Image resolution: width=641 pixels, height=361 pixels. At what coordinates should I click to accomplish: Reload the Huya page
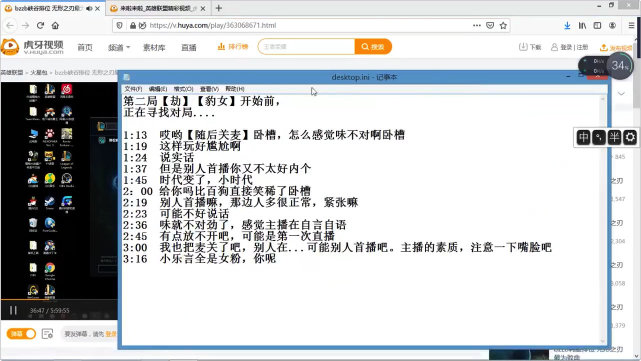(x=40, y=25)
